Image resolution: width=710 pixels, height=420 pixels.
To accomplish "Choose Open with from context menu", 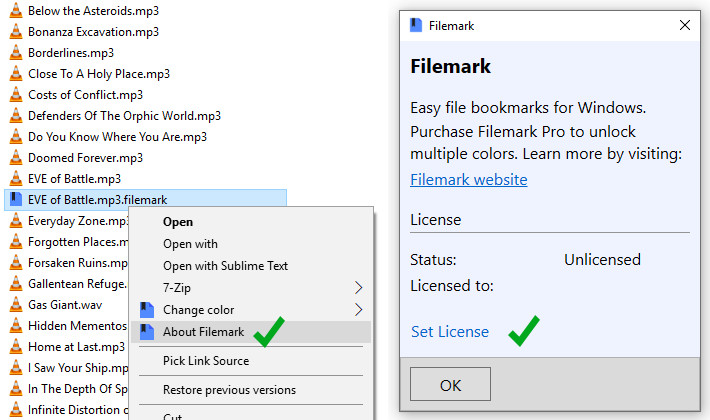I will (190, 244).
